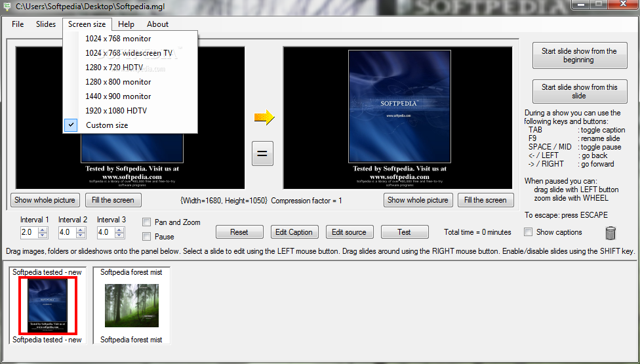Select 1280 x 800 monitor option
Screen dimensions: 640x364
click(130, 81)
